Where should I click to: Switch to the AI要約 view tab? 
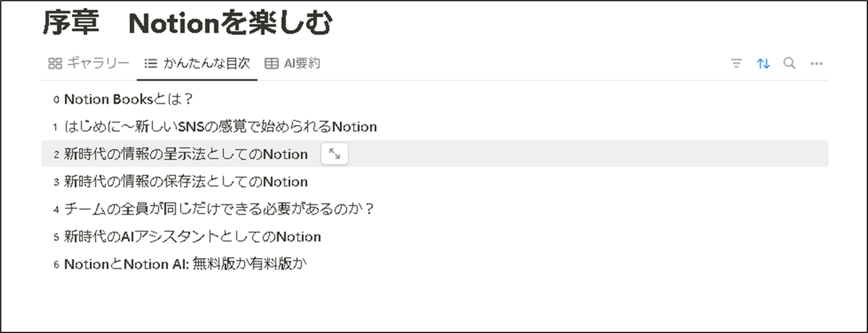pyautogui.click(x=302, y=63)
